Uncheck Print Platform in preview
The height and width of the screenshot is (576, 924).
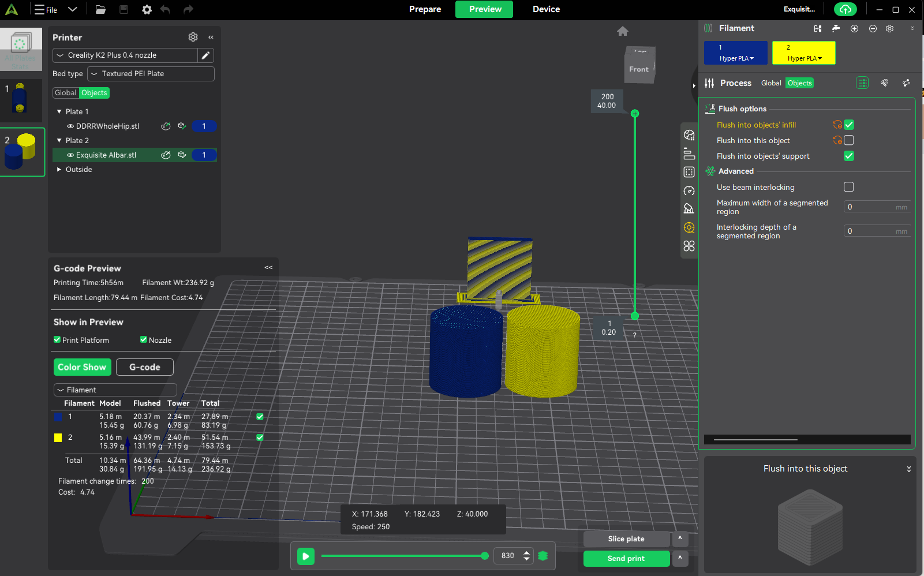point(57,339)
